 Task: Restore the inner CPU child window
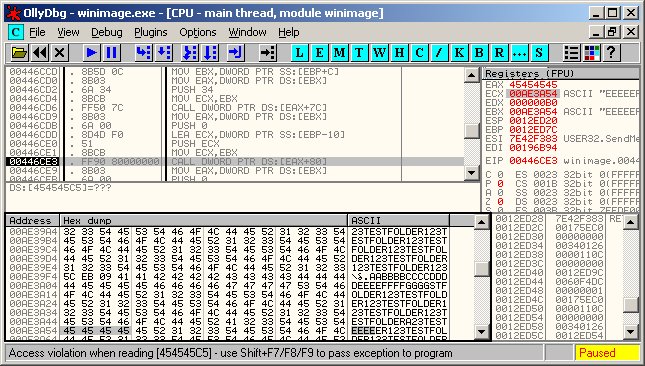tap(613, 32)
